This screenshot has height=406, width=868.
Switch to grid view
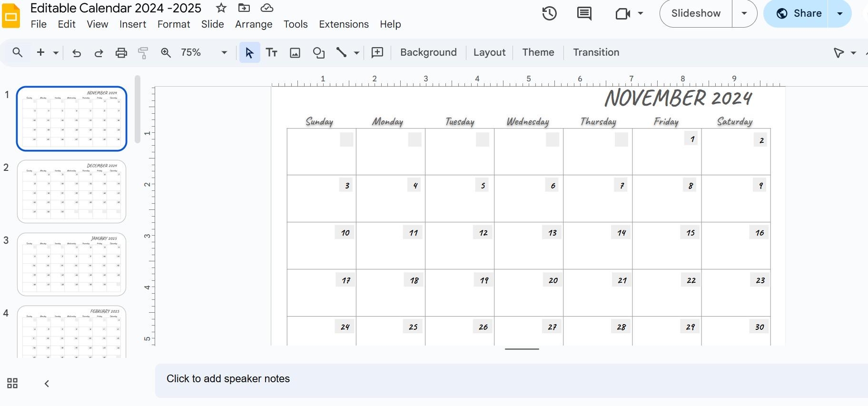pyautogui.click(x=12, y=384)
